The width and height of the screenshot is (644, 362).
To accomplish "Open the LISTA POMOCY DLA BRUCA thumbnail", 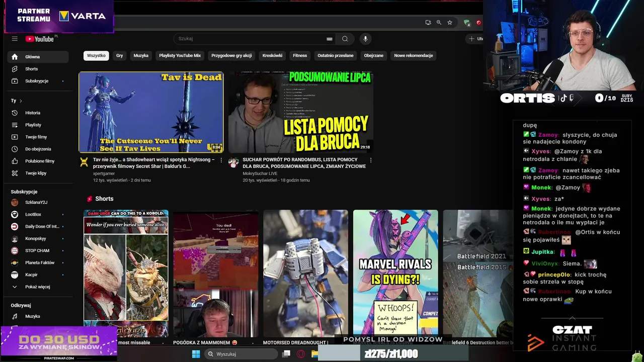I will 301,112.
